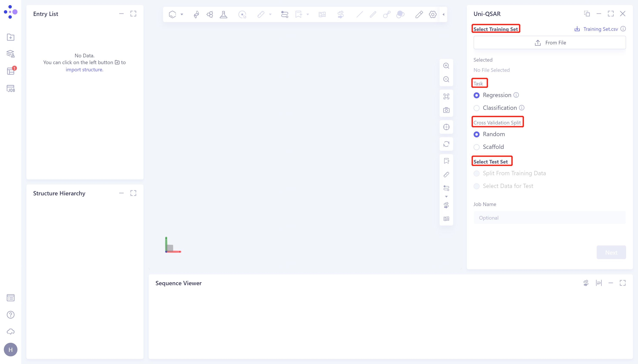Expand Entry List to fullscreen

[x=134, y=14]
